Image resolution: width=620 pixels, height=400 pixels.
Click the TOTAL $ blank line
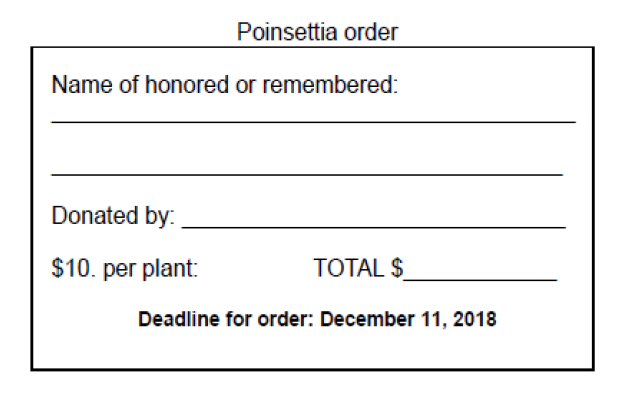(x=480, y=279)
